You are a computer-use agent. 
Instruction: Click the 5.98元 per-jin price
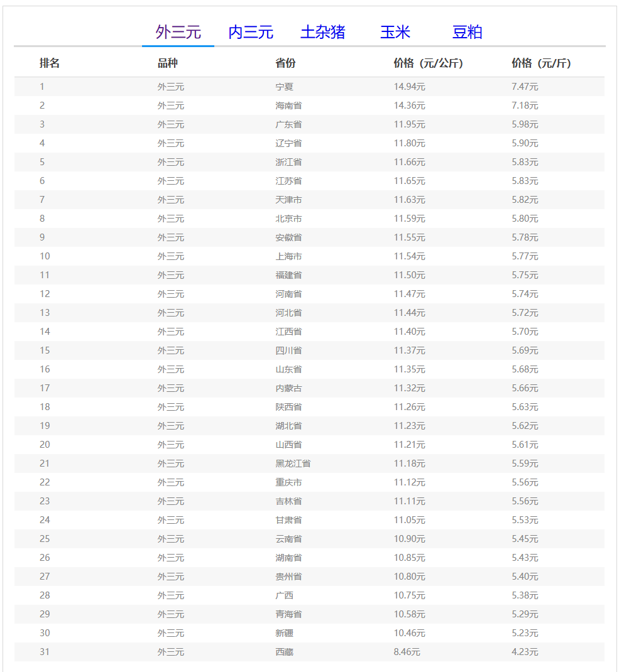[x=525, y=124]
